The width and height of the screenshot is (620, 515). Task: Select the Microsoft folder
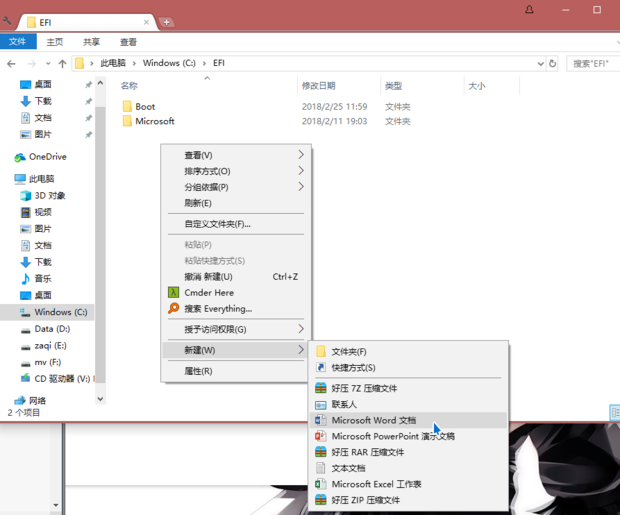click(x=148, y=121)
